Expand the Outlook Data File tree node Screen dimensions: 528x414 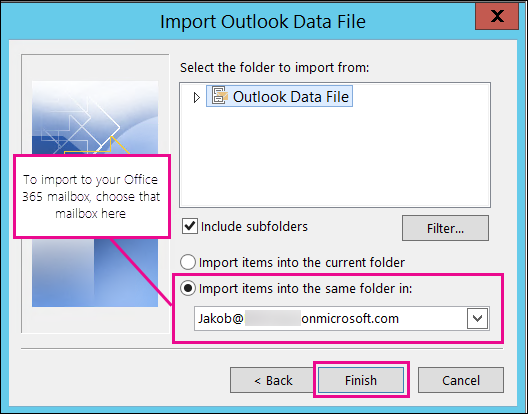pyautogui.click(x=197, y=98)
